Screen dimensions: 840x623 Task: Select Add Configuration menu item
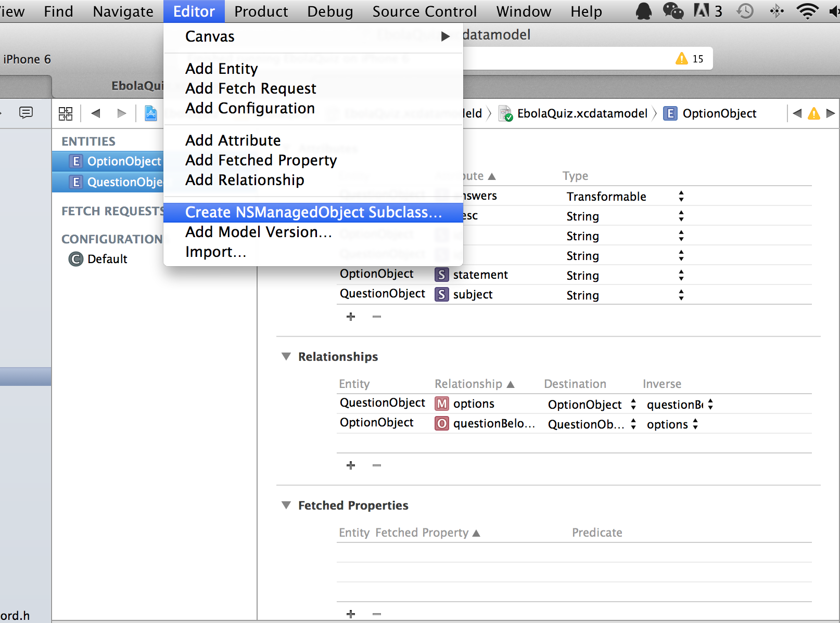[313, 108]
